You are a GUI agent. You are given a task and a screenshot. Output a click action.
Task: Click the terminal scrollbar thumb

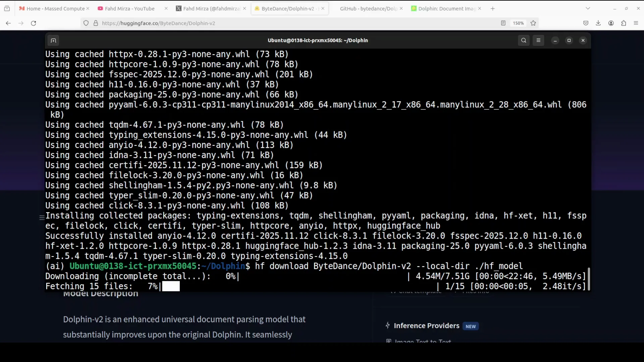pos(589,279)
